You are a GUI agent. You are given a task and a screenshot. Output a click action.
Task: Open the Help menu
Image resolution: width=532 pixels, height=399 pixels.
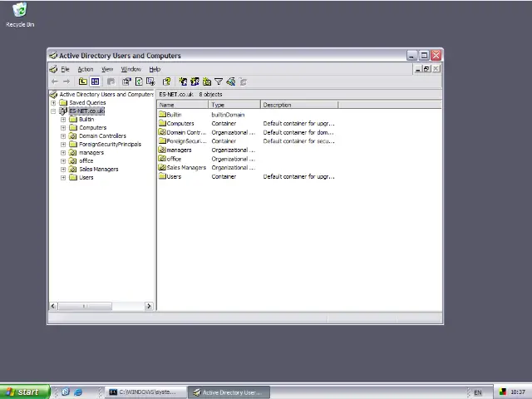click(x=155, y=69)
